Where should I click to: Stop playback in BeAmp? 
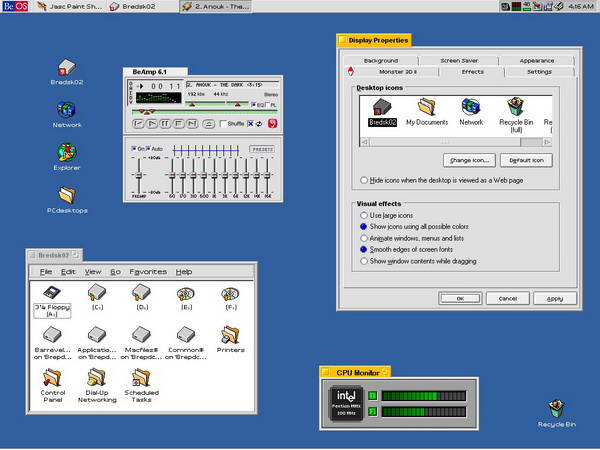178,124
